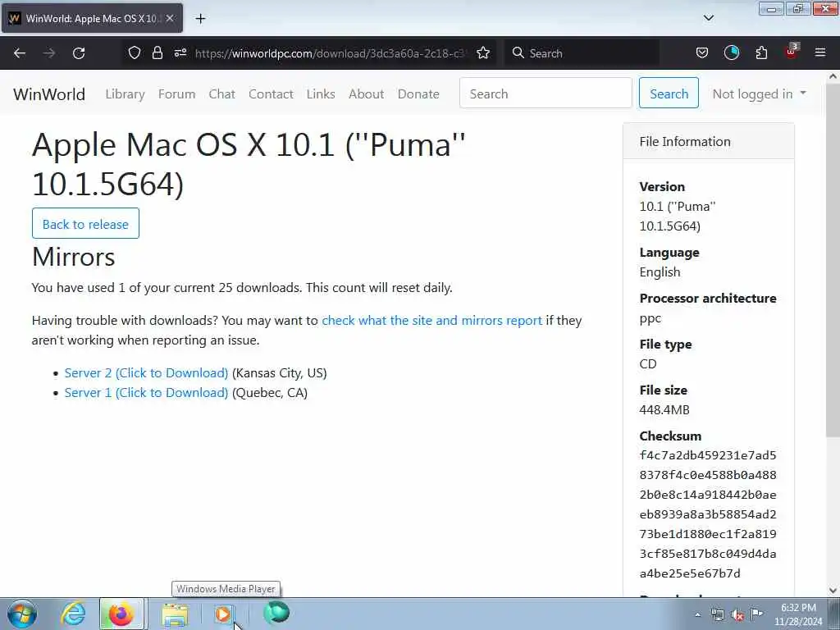Viewport: 840px width, 630px height.
Task: Expand the Not logged in dropdown
Action: click(759, 94)
